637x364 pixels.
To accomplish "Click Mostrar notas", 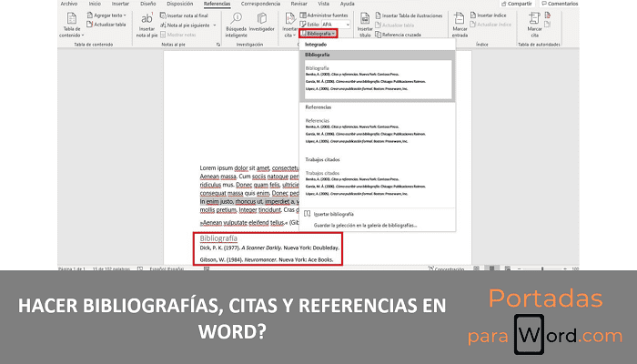I will click(178, 35).
